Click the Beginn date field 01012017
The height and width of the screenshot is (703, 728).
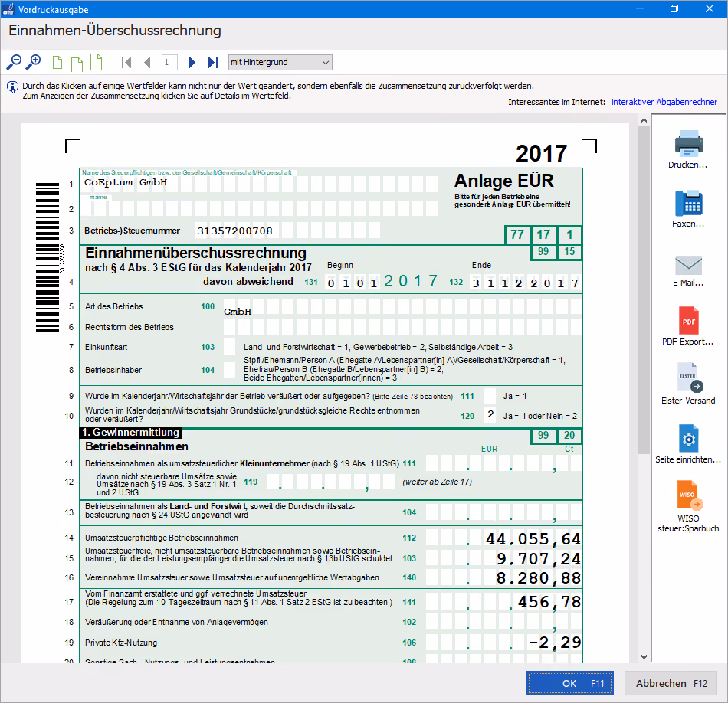pos(382,282)
